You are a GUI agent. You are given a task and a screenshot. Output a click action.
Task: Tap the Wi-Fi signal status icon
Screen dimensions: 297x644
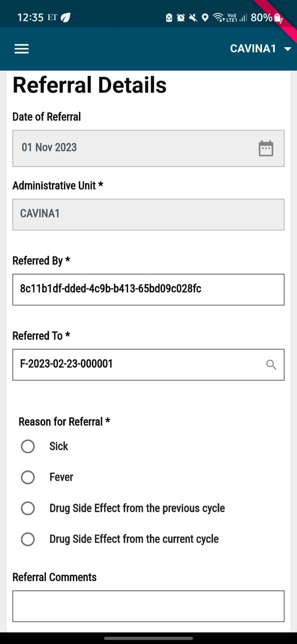click(x=218, y=17)
